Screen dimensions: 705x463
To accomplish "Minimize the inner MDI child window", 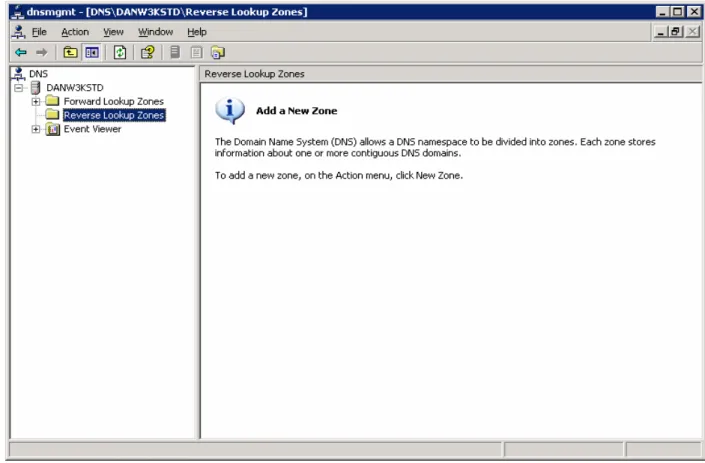I will 660,32.
